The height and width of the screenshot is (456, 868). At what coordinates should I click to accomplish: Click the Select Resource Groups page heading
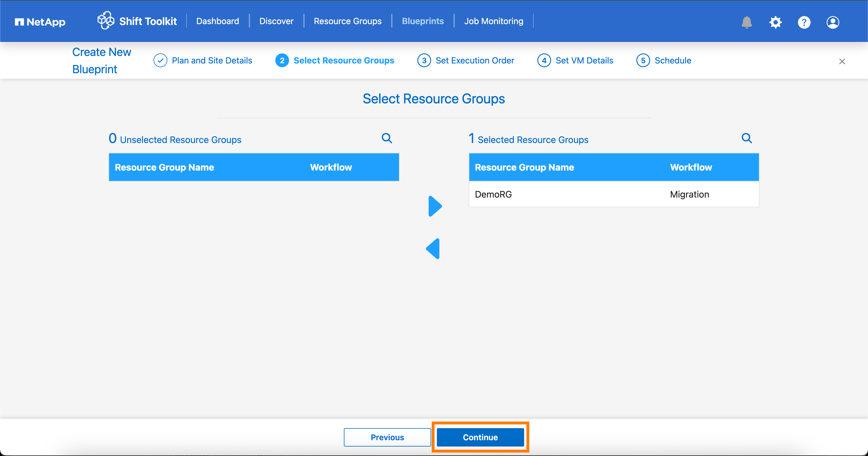point(434,99)
